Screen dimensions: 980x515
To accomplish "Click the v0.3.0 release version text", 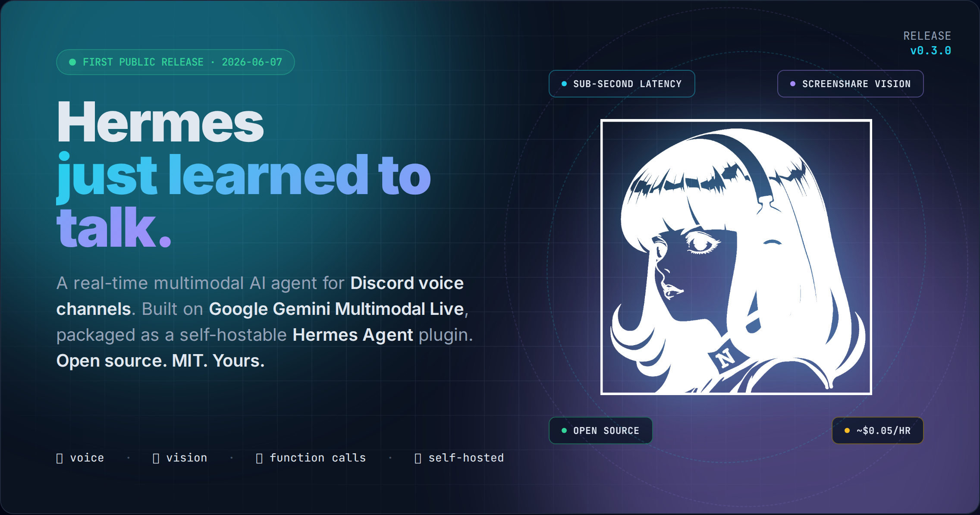I will point(930,50).
